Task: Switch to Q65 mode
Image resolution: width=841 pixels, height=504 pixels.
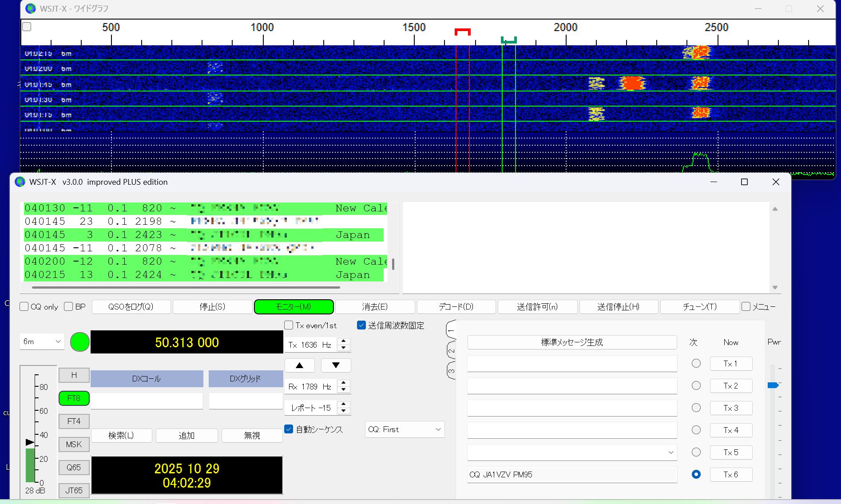Action: (74, 468)
